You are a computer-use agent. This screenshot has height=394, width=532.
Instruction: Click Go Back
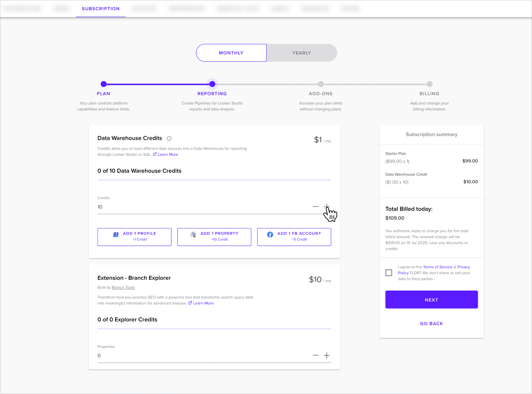[432, 323]
